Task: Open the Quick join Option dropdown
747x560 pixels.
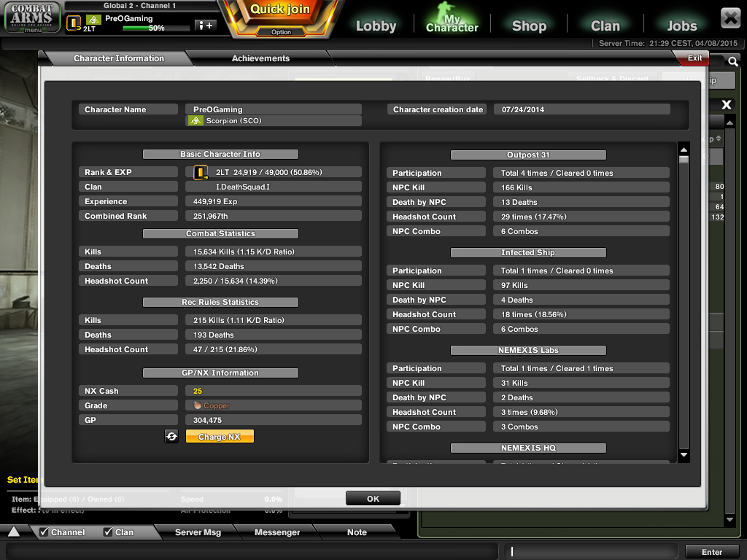Action: 281,32
